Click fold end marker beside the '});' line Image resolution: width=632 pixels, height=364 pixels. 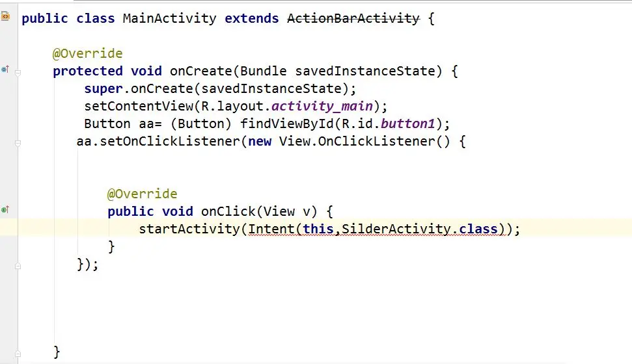18,266
